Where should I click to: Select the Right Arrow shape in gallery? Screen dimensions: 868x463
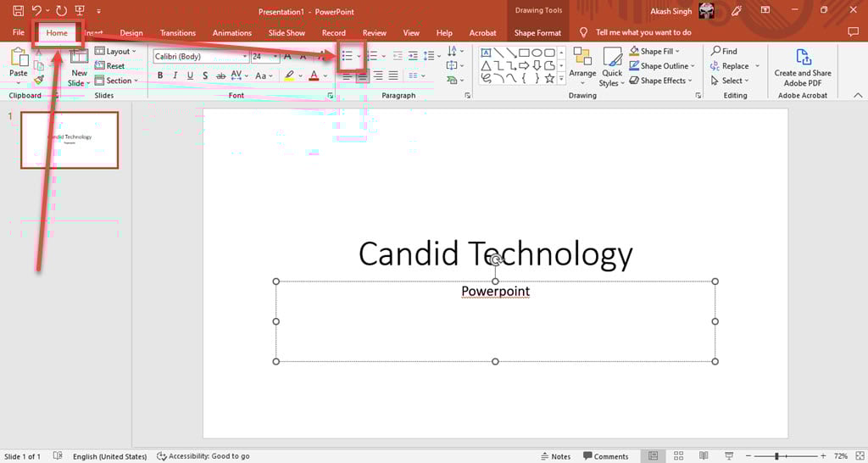tap(524, 66)
